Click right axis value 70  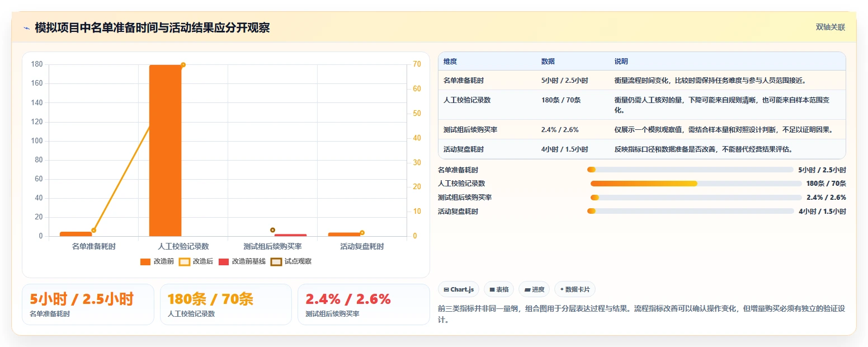[x=417, y=64]
